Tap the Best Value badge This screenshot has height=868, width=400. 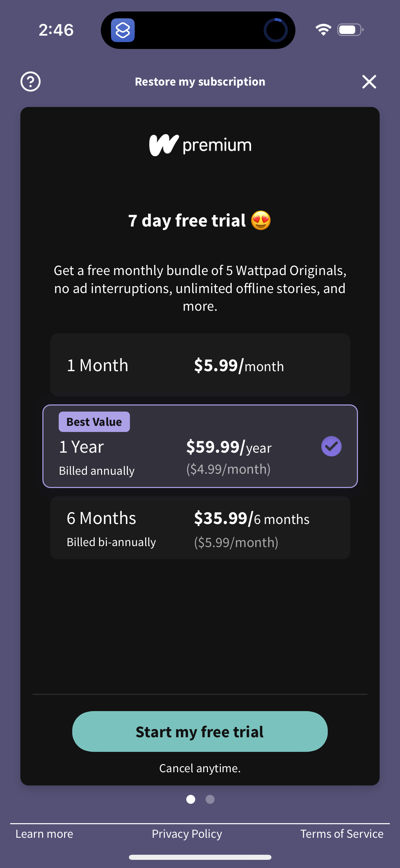(x=94, y=421)
